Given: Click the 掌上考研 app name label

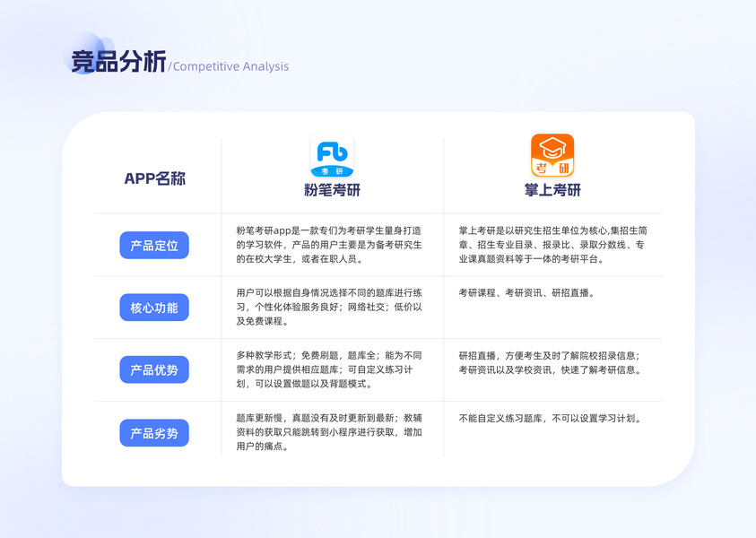Looking at the screenshot, I should [552, 190].
